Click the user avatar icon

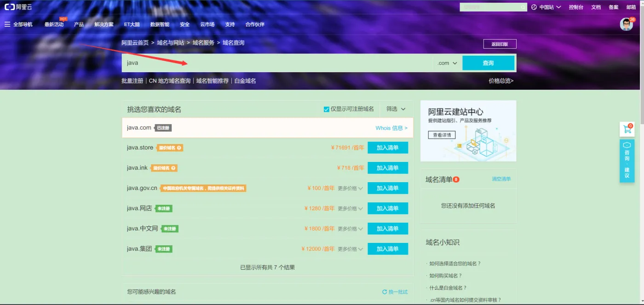pos(627,24)
